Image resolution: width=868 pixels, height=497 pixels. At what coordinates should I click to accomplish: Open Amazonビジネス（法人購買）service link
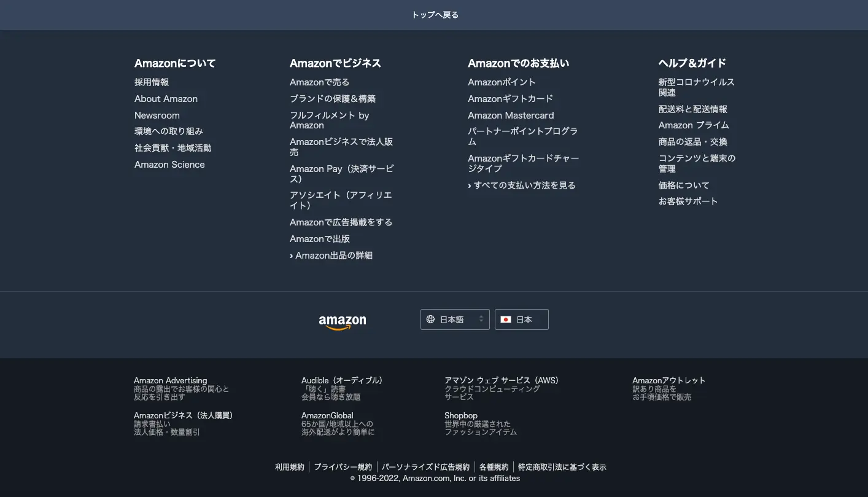click(x=184, y=424)
